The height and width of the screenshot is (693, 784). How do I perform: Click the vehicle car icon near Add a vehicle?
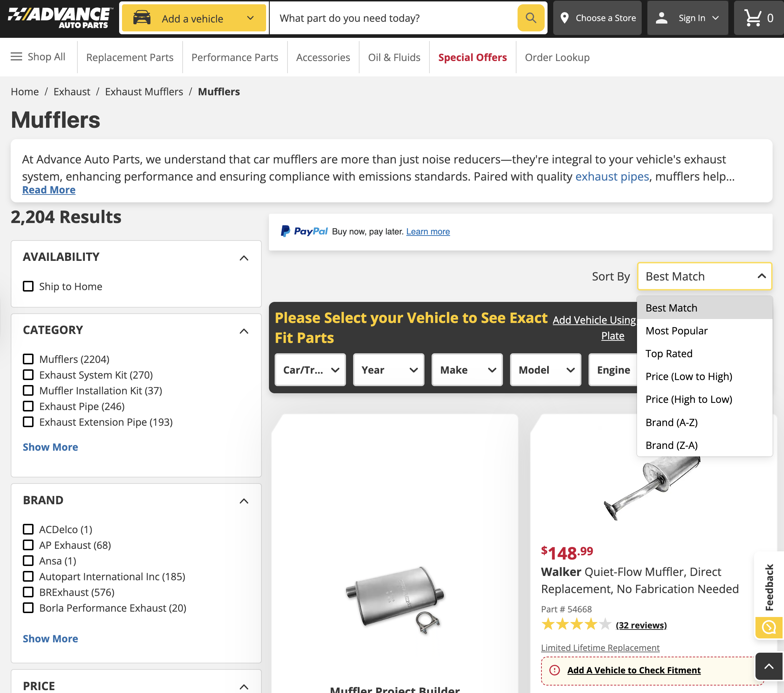point(143,17)
